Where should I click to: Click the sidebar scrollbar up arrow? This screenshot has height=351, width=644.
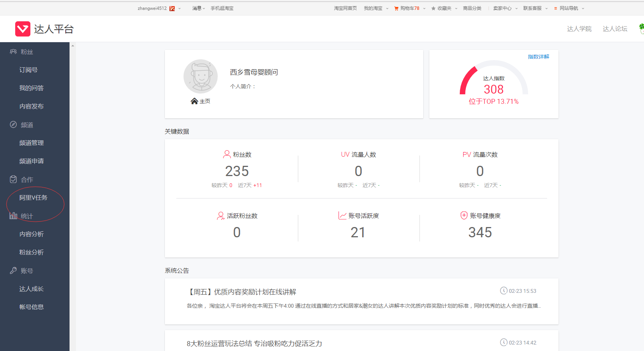(73, 46)
